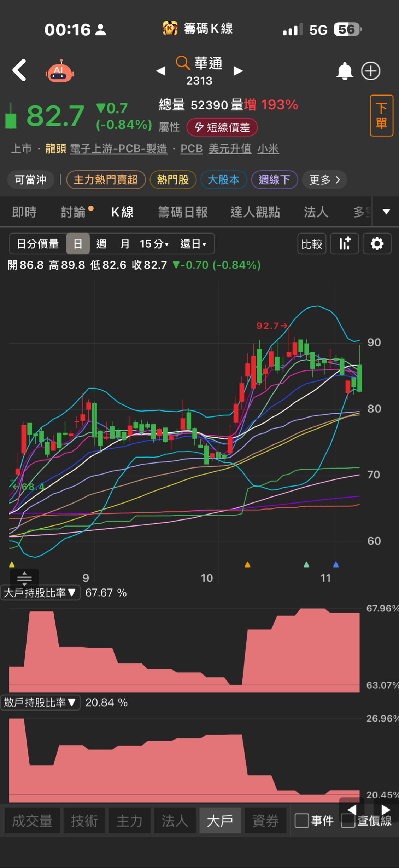Expand the tab list dropdown arrow
This screenshot has width=399, height=868.
click(x=386, y=212)
